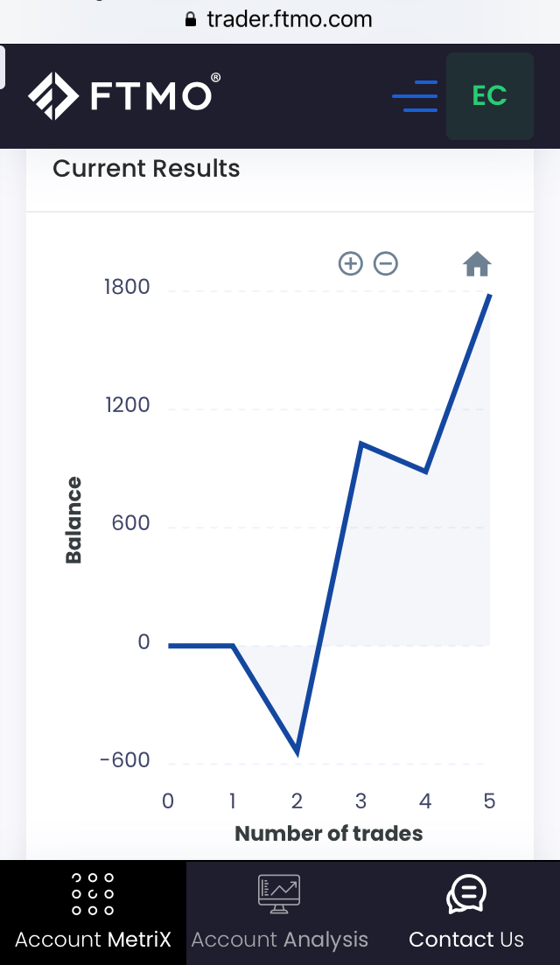Tap the lock icon beside the URL

pos(192,20)
